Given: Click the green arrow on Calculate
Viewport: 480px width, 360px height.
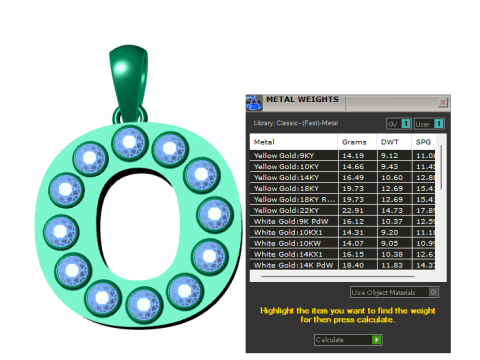Looking at the screenshot, I should click(377, 340).
